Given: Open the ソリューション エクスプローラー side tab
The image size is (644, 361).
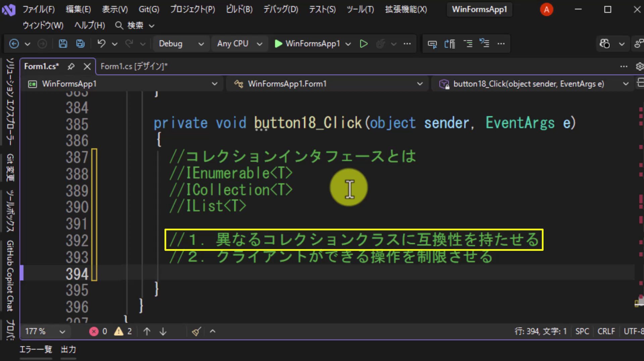Looking at the screenshot, I should click(x=10, y=102).
